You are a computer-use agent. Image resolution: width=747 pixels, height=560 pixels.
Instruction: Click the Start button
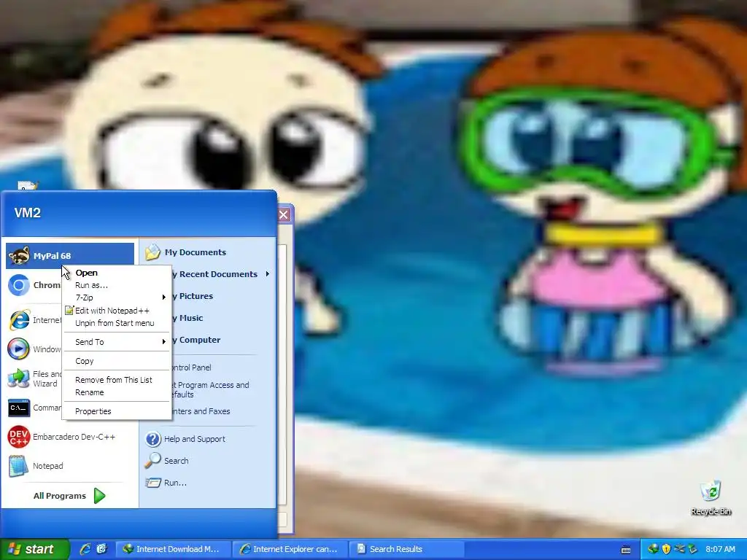[34, 549]
